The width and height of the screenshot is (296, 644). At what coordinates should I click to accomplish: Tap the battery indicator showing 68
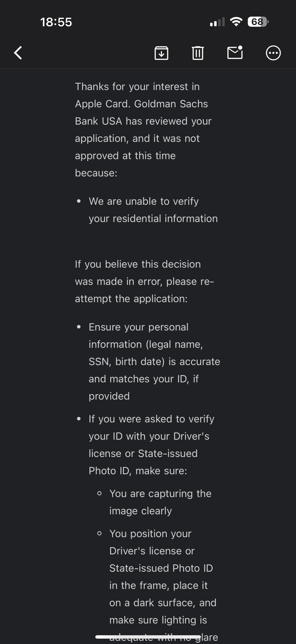click(x=258, y=22)
